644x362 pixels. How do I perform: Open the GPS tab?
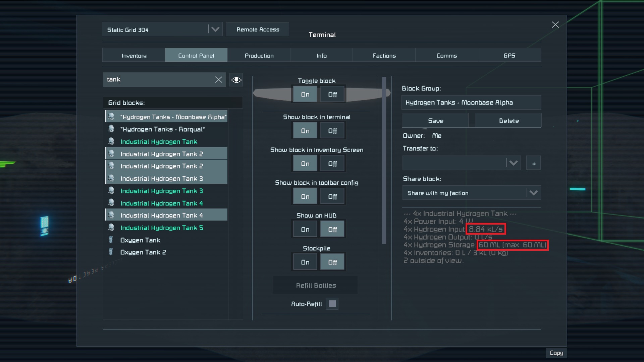509,55
